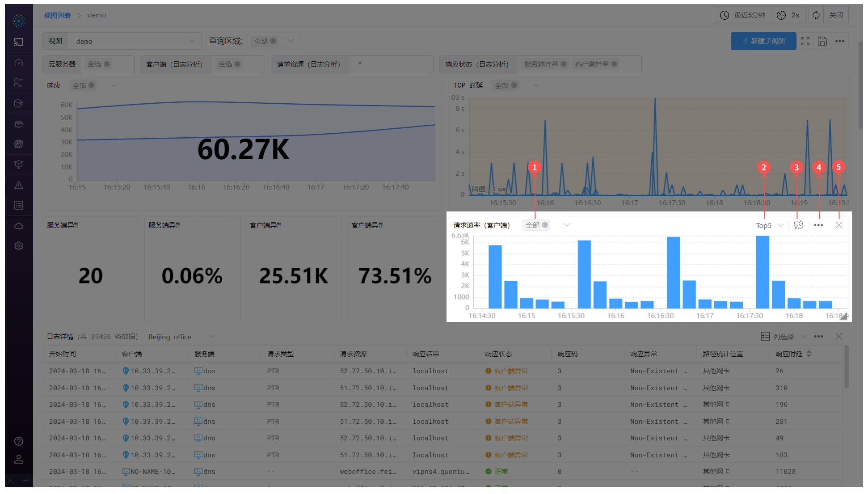
Task: Open more options on request rate chart
Action: (x=818, y=225)
